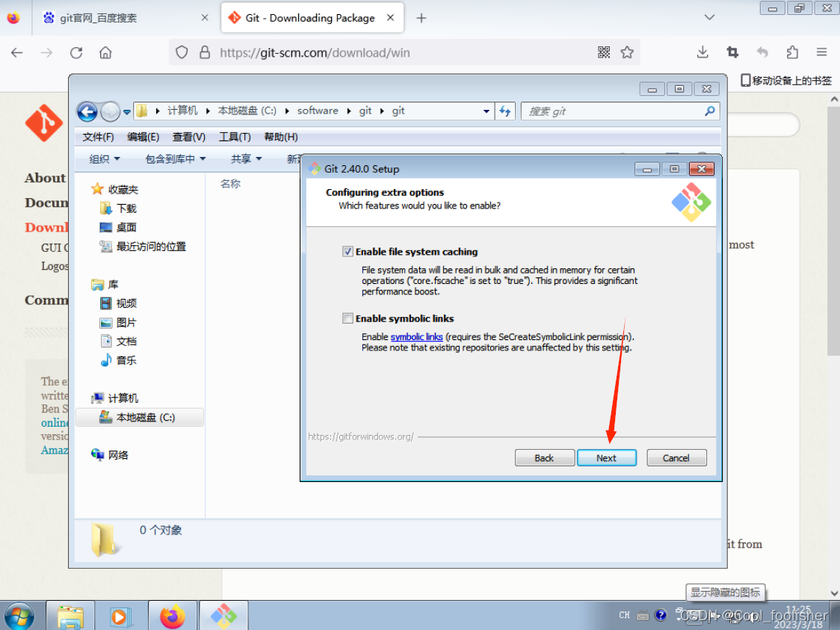Open Windows Start menu
This screenshot has width=840, height=630.
pos(18,617)
